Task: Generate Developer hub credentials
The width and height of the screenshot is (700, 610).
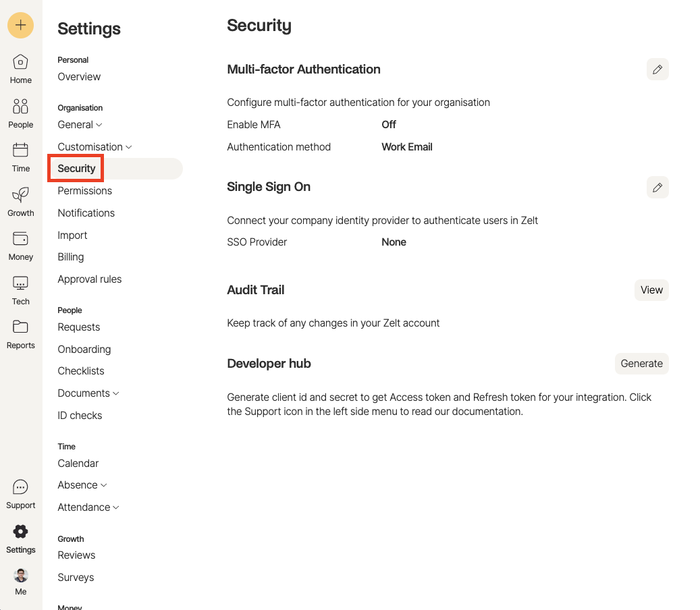Action: tap(641, 364)
